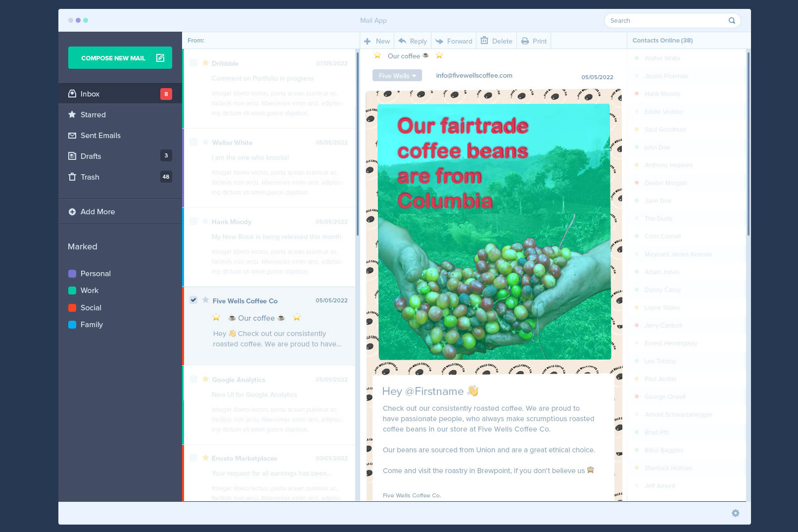Click the Contacts Online (38) header
The height and width of the screenshot is (532, 798).
pyautogui.click(x=662, y=41)
